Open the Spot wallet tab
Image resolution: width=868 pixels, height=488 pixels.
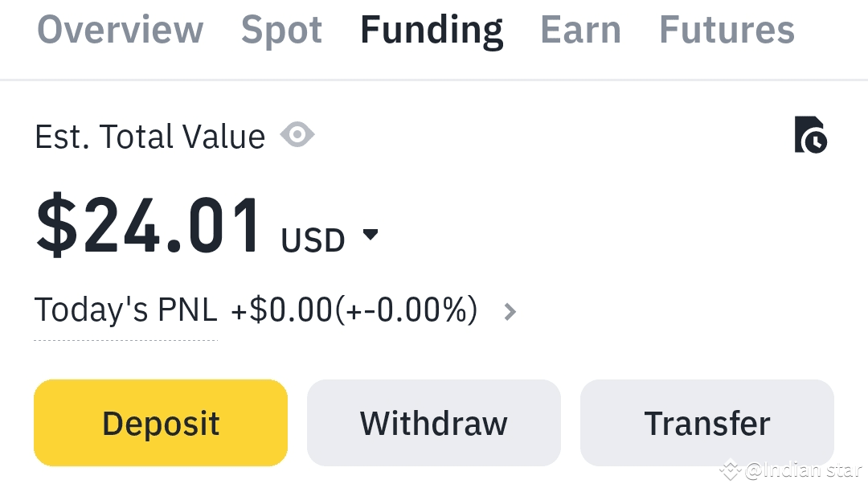281,31
